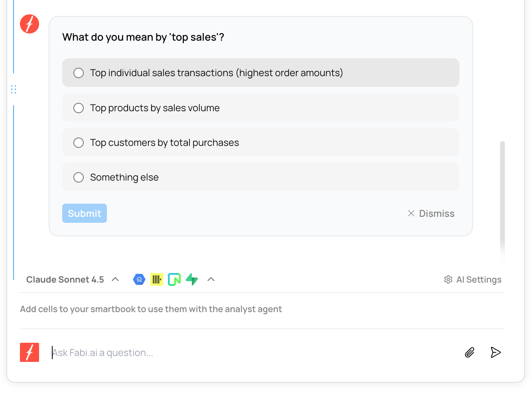Click the paperclip attach file icon

tap(470, 352)
